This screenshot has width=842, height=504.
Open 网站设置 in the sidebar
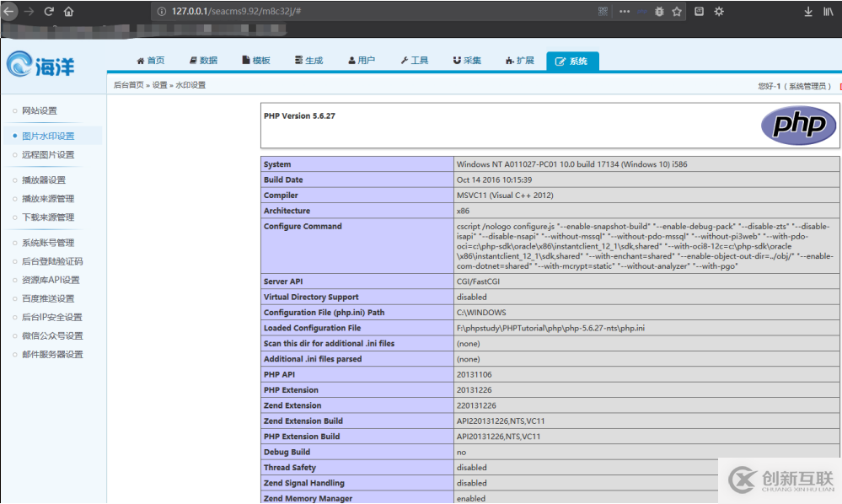click(x=40, y=111)
